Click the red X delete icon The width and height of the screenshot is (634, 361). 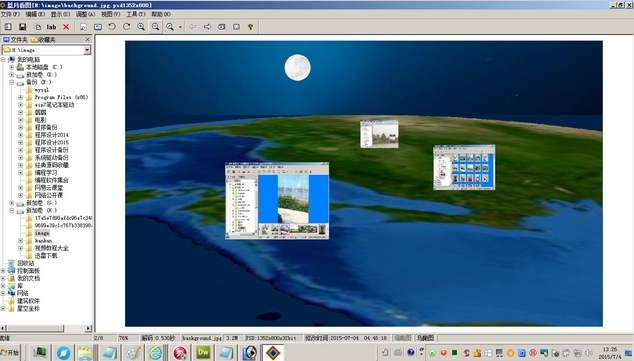(66, 27)
